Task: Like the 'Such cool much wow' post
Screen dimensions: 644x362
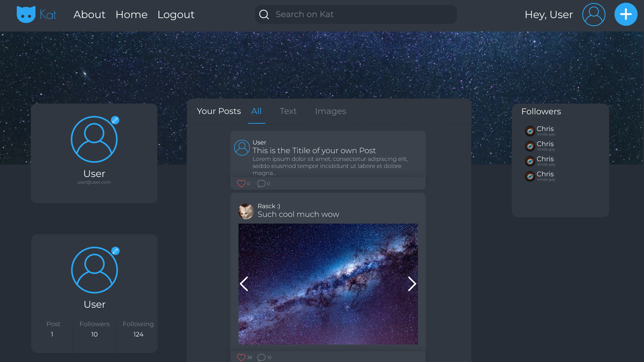Action: (x=241, y=357)
